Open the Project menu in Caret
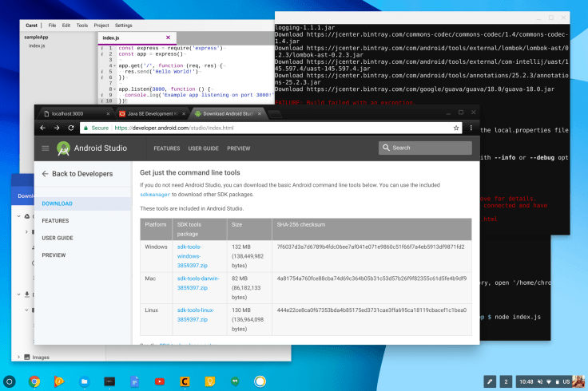The height and width of the screenshot is (391, 588). 101,26
